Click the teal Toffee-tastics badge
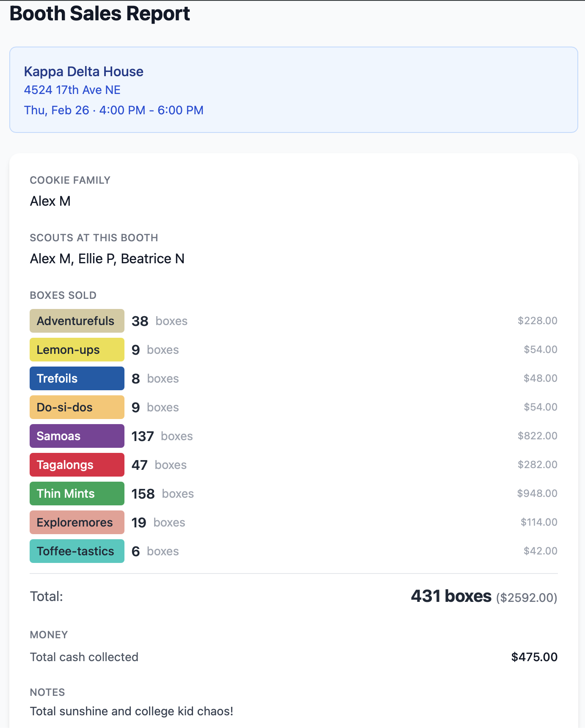This screenshot has width=585, height=728. (x=77, y=551)
